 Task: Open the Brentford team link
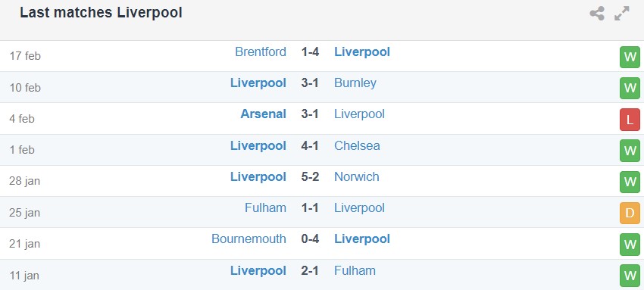coord(261,52)
